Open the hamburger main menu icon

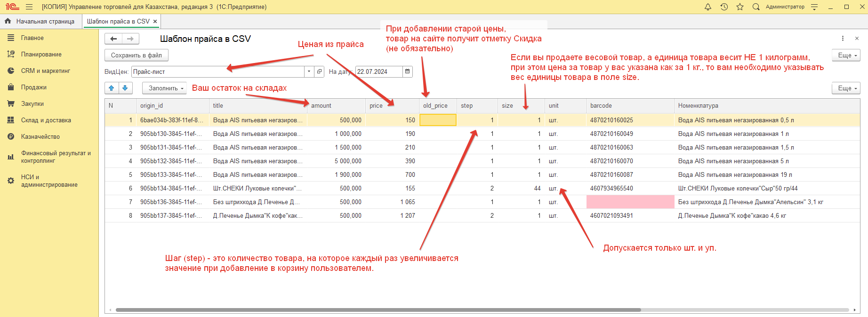(29, 7)
